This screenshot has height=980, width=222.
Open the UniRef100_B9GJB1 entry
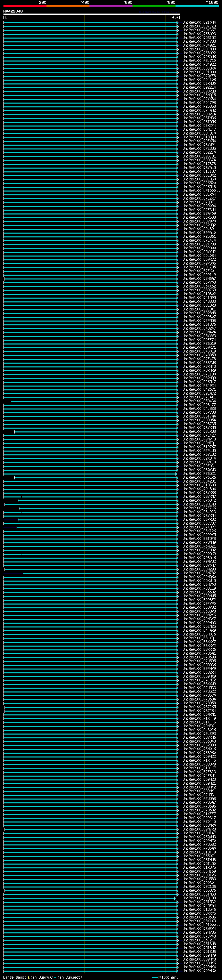click(199, 156)
